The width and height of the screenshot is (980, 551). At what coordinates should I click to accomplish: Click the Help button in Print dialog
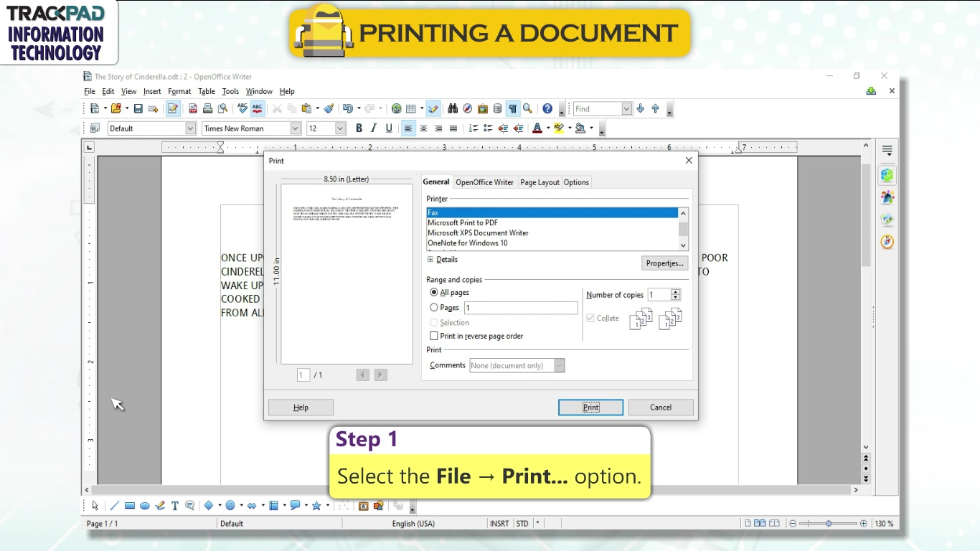tap(301, 408)
